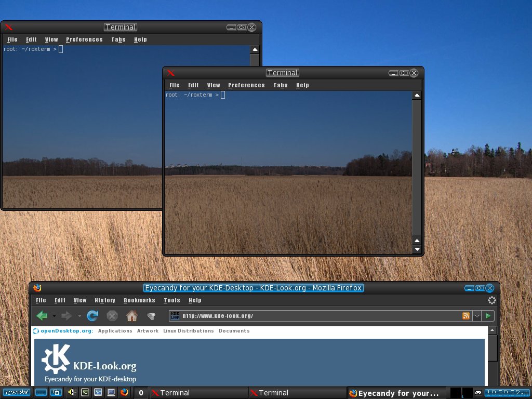The height and width of the screenshot is (399, 532).
Task: Click the Eyecandy for your... taskbar button
Action: click(396, 393)
